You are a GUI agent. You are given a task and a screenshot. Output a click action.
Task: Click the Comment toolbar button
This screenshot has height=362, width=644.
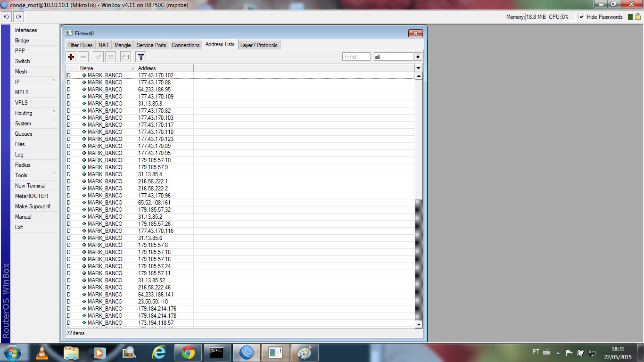pyautogui.click(x=125, y=57)
